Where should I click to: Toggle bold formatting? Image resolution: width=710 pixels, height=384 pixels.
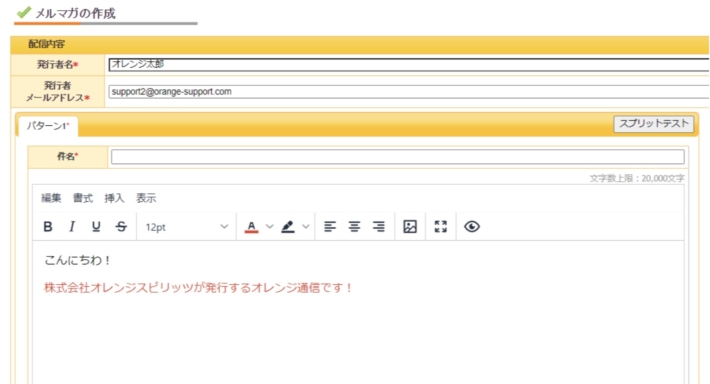click(x=48, y=226)
